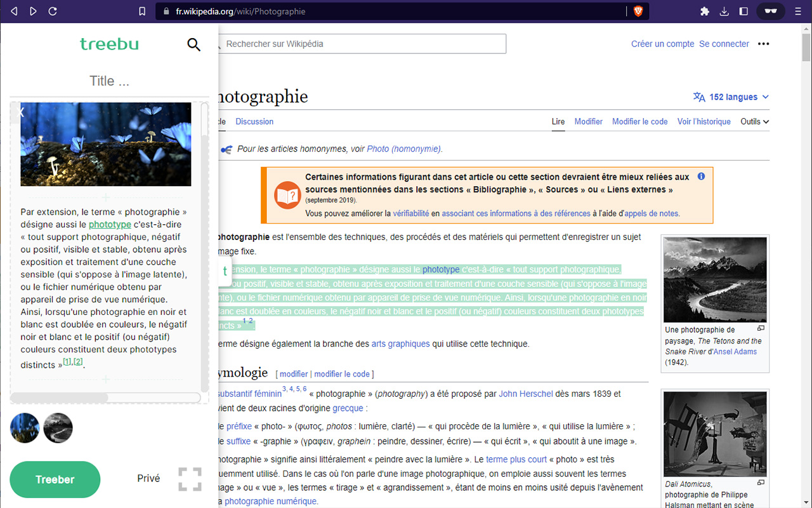The width and height of the screenshot is (812, 508).
Task: Toggle the Privé privacy option
Action: (x=148, y=478)
